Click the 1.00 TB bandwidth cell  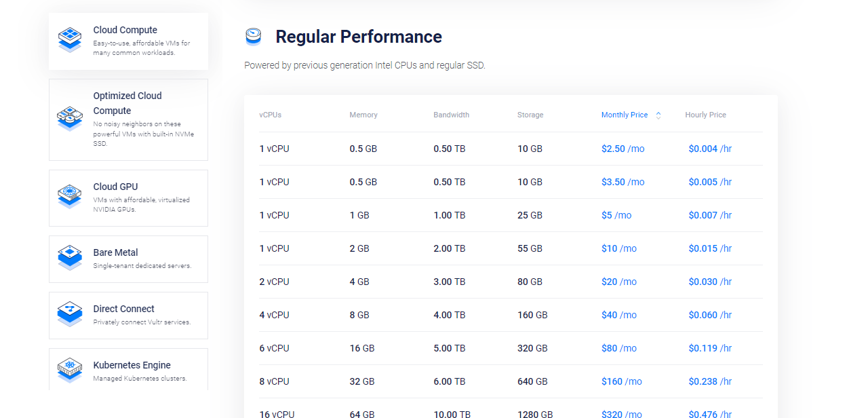coord(450,215)
